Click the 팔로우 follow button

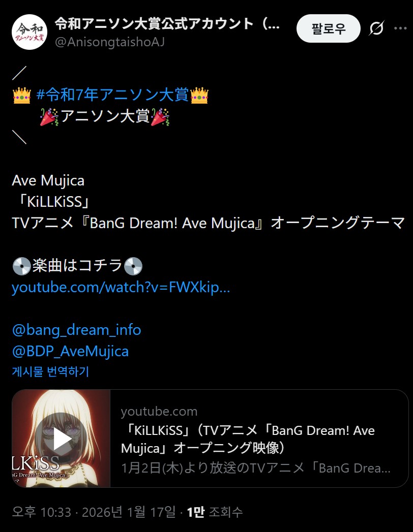[328, 28]
